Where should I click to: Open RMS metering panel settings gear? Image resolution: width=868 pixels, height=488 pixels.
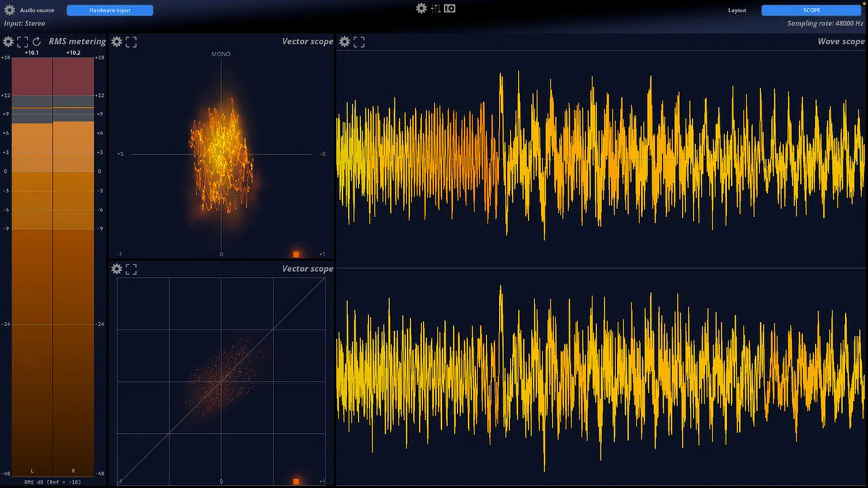(8, 42)
